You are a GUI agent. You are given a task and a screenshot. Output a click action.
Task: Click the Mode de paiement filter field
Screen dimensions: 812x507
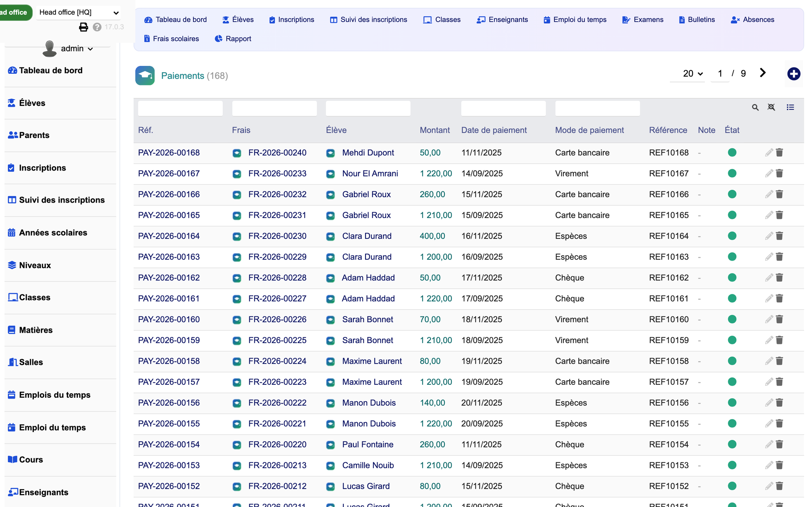tap(597, 108)
